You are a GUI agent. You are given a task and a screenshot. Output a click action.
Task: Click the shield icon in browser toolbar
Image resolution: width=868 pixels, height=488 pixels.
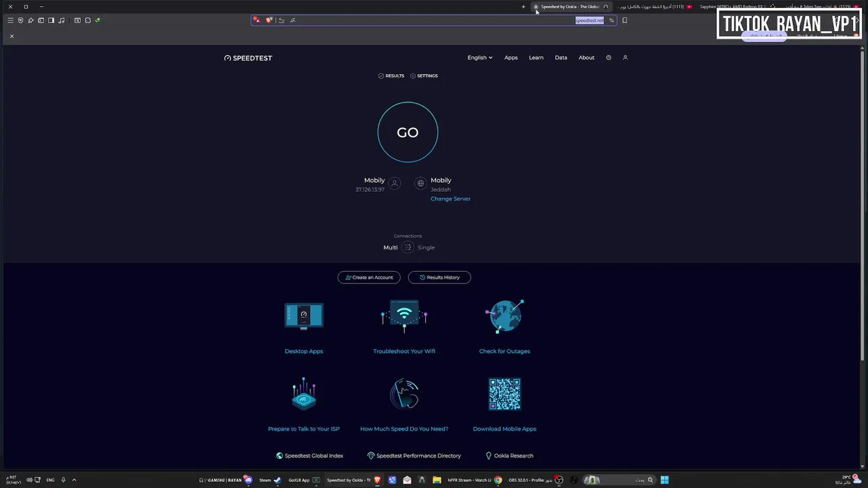click(x=20, y=20)
